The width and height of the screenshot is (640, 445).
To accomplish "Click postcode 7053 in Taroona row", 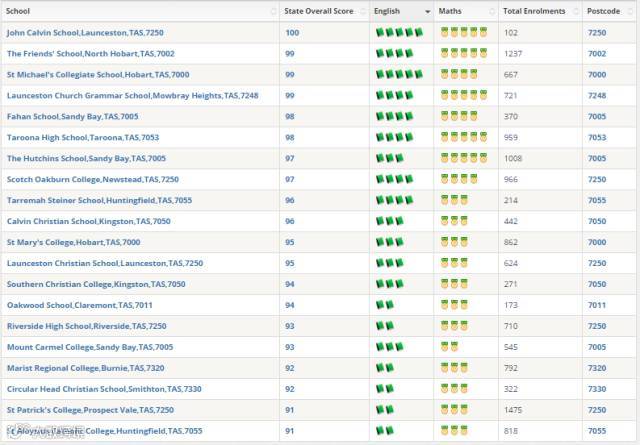I will click(x=597, y=138).
